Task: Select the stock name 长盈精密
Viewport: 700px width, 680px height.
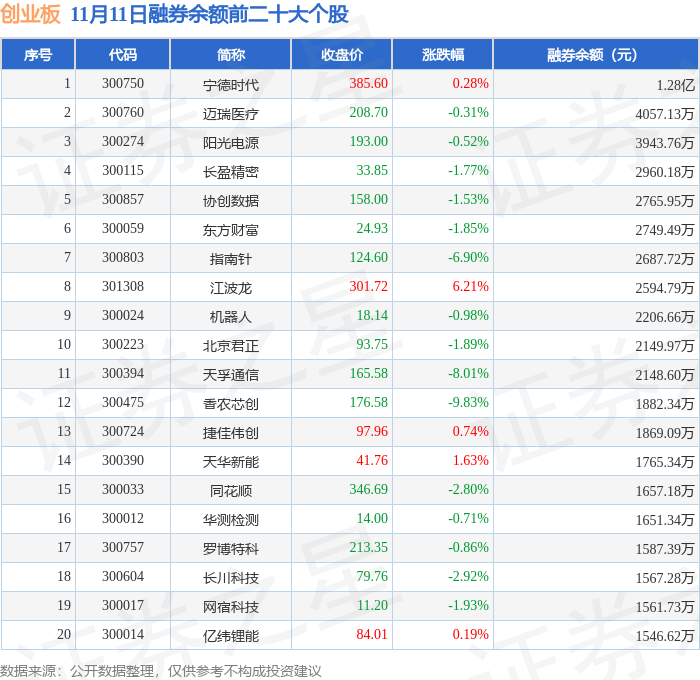Action: [x=231, y=171]
